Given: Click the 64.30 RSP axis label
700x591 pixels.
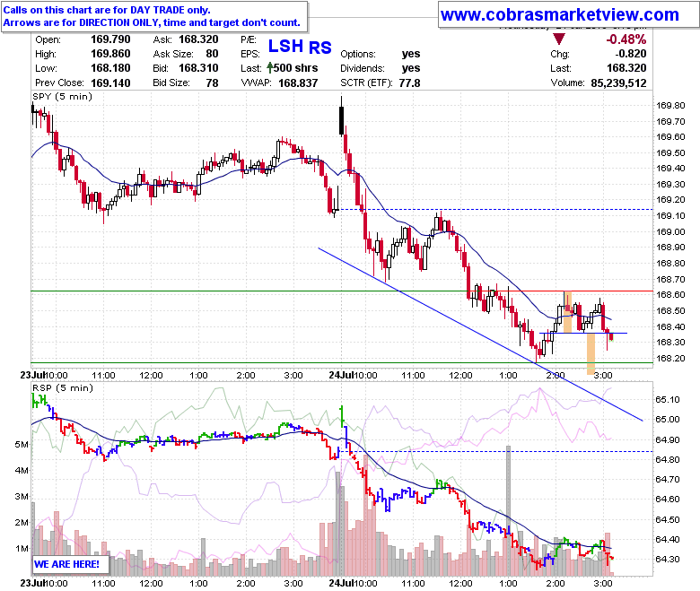Looking at the screenshot, I should [x=668, y=559].
